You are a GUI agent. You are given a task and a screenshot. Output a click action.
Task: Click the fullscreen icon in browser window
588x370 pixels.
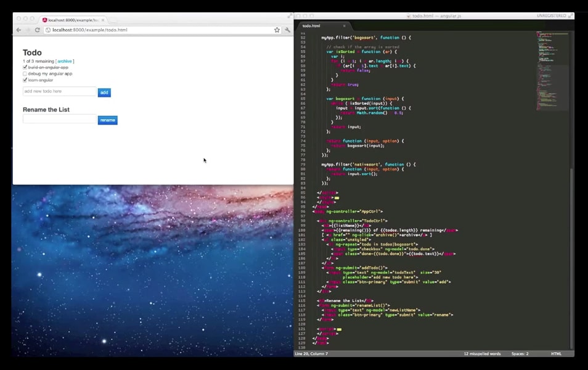290,16
